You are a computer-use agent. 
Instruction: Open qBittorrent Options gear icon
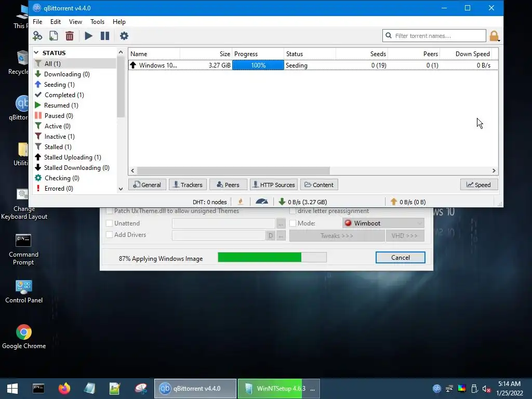point(124,36)
